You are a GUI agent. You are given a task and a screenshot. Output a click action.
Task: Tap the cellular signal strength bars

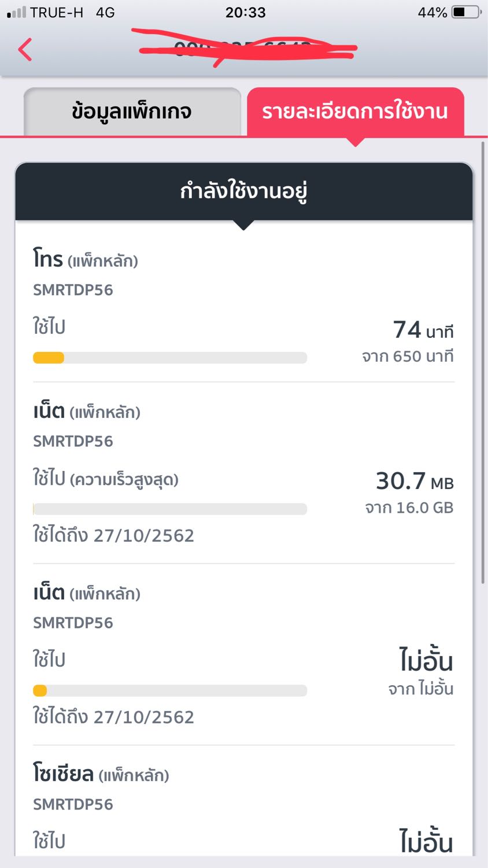[x=17, y=12]
